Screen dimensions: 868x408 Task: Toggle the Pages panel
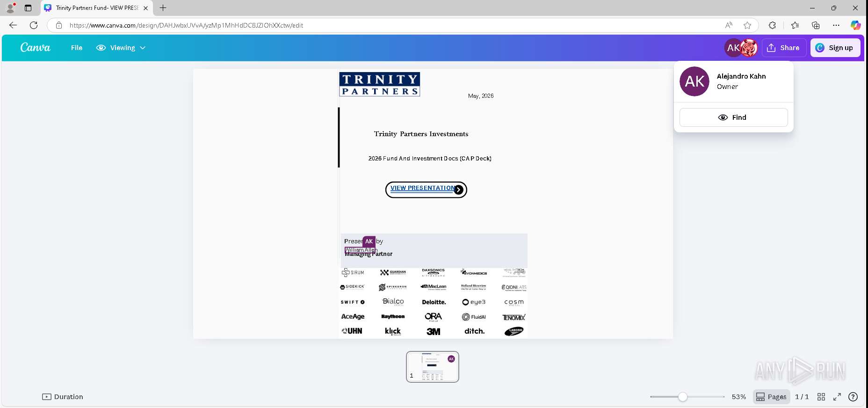(x=772, y=397)
